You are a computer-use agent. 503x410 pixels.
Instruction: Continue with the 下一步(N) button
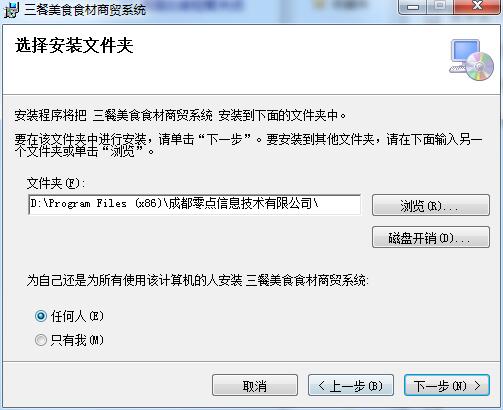tap(447, 385)
